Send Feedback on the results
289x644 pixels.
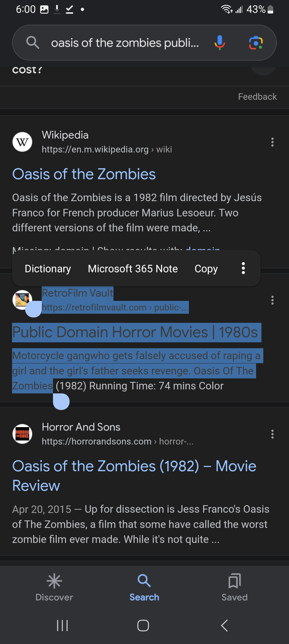click(257, 97)
